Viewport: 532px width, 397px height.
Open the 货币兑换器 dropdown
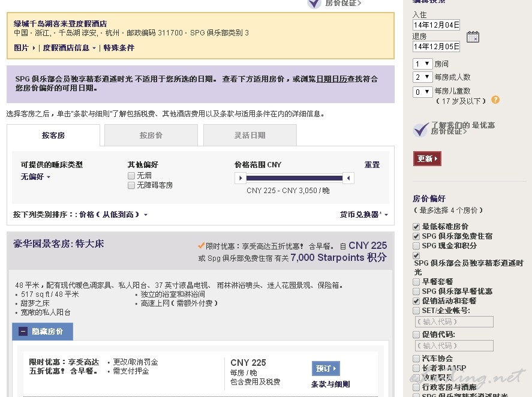coord(363,215)
